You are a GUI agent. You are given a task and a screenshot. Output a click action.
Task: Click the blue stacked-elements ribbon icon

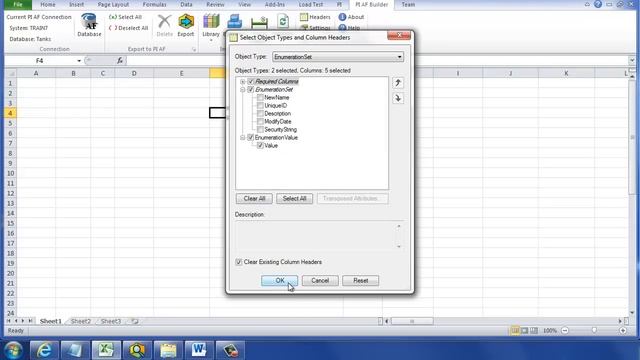pyautogui.click(x=234, y=21)
